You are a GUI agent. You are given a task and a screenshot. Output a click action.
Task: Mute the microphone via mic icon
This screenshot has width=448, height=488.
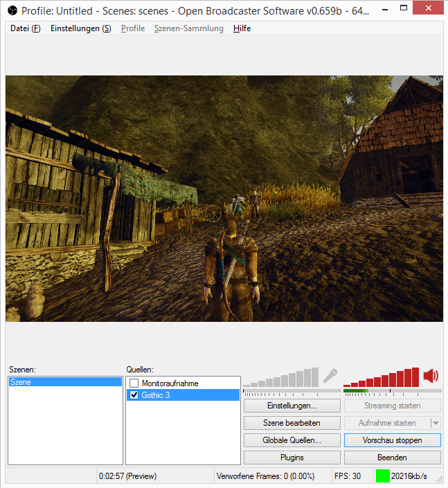(330, 376)
